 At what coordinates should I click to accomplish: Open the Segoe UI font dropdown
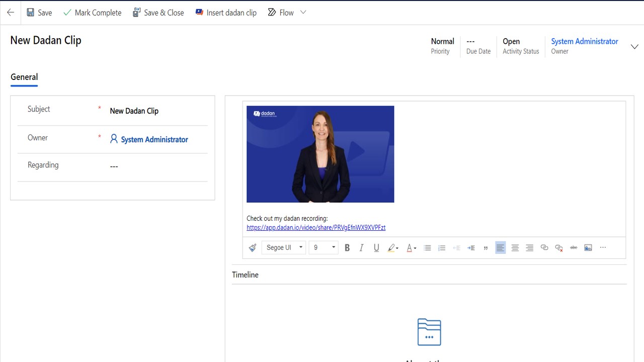tap(284, 247)
